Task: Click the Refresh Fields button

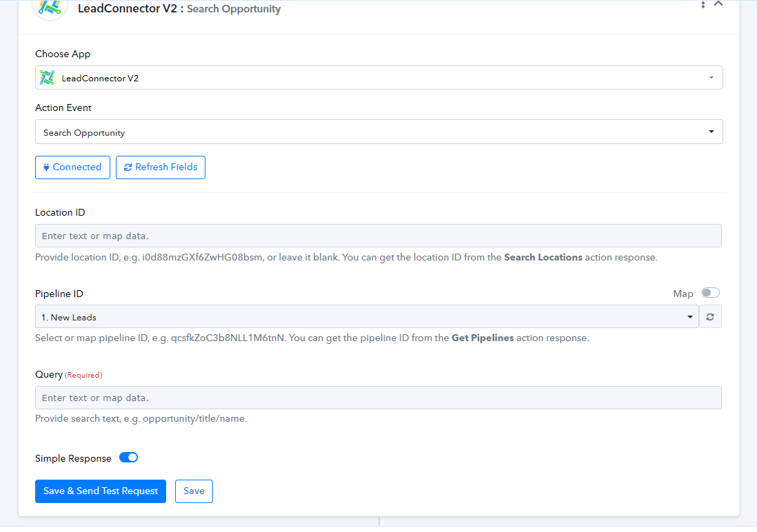Action: pos(160,167)
